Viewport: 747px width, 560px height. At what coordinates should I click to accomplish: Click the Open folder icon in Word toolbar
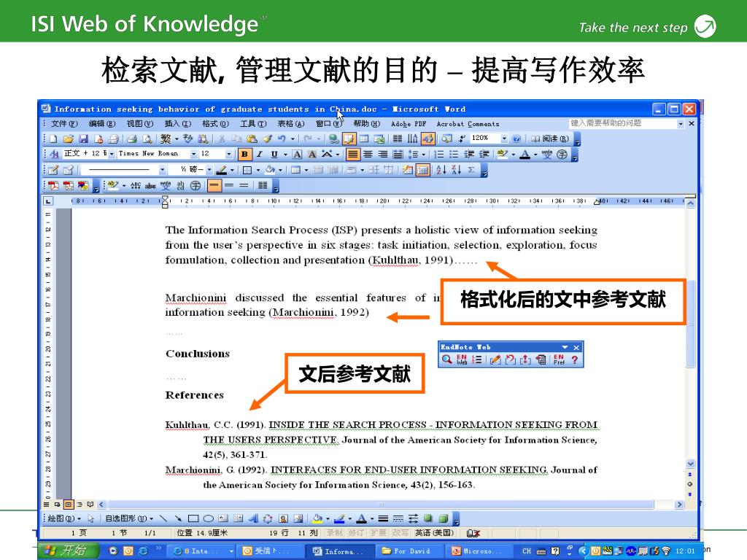(x=68, y=139)
